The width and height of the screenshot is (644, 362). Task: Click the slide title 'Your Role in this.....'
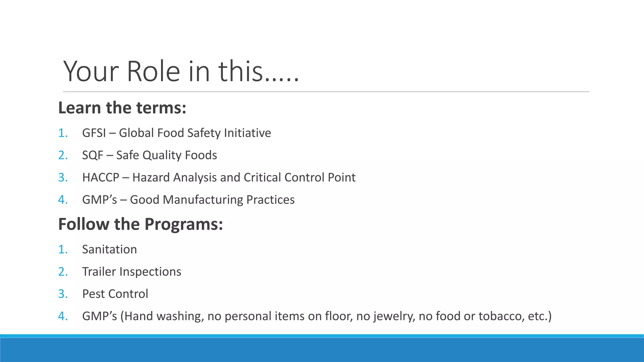coord(181,71)
